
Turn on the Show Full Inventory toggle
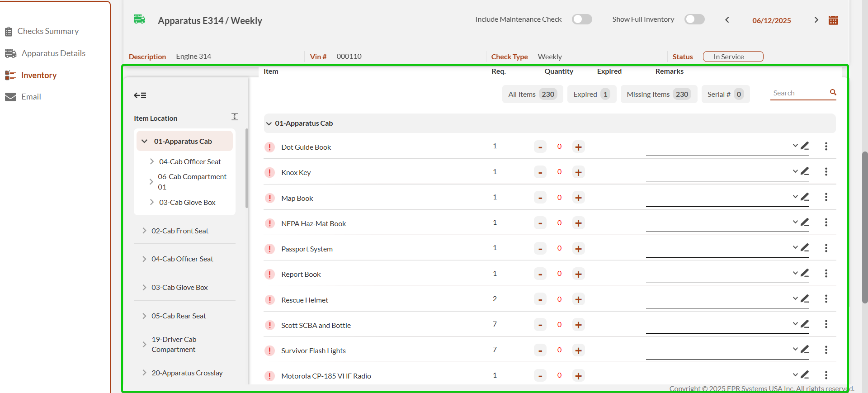(x=694, y=19)
